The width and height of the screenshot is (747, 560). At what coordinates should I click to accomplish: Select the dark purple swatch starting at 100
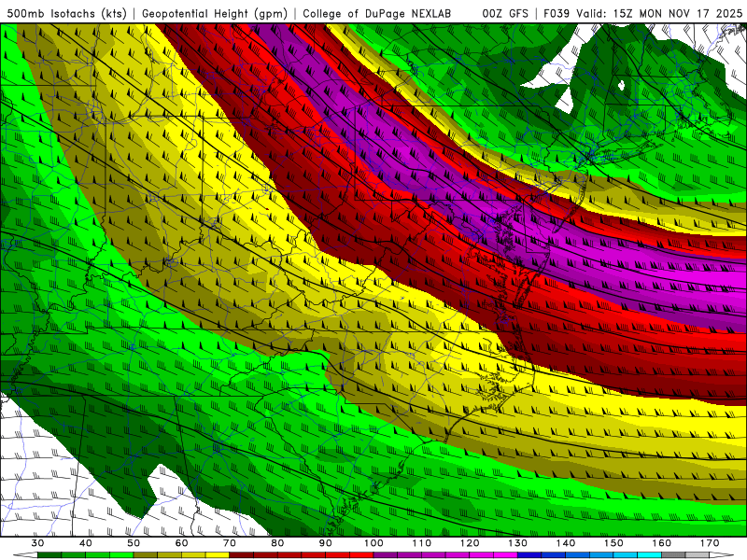click(386, 555)
